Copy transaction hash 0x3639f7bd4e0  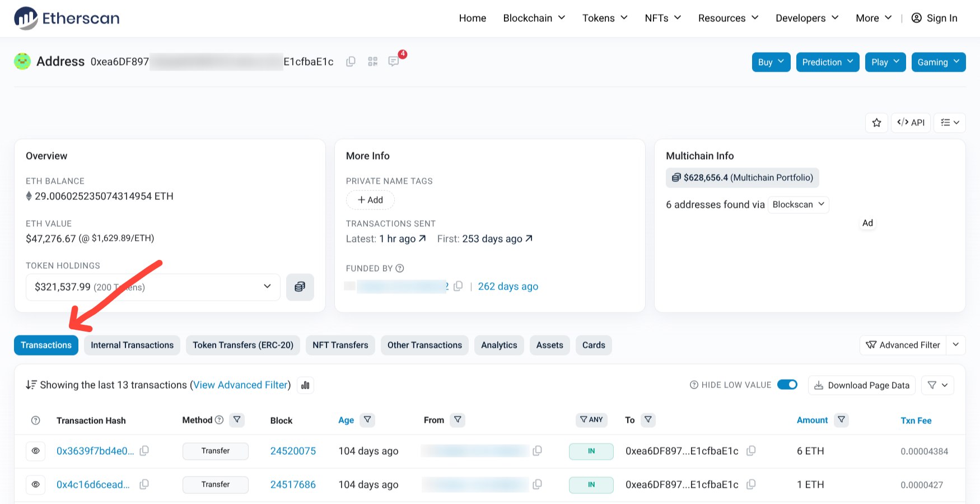pyautogui.click(x=144, y=451)
